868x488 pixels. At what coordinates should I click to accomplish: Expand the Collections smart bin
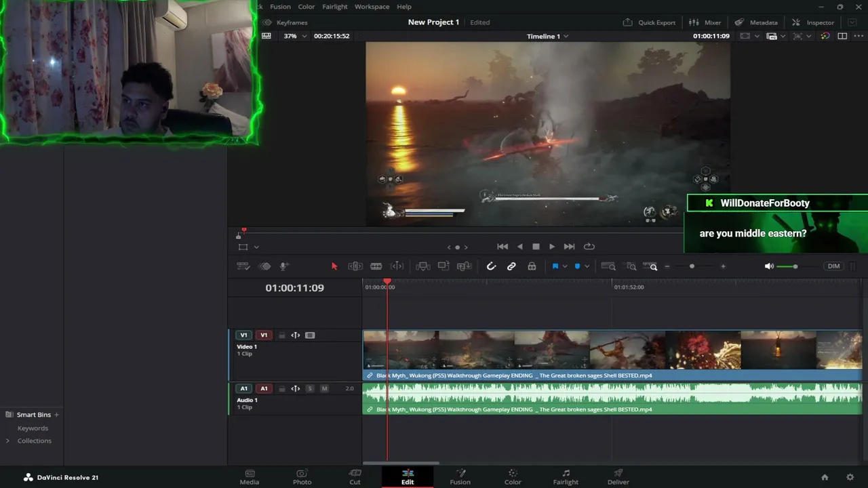[7, 441]
